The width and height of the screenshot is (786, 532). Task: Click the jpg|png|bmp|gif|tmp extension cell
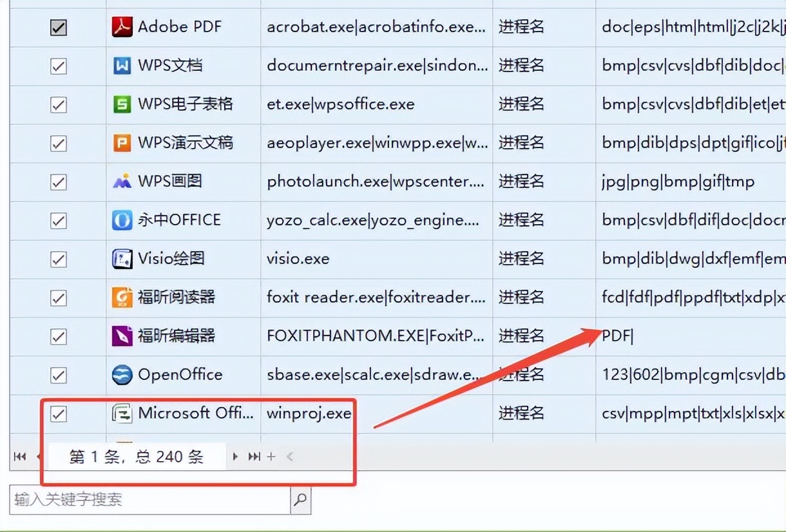pos(691,182)
